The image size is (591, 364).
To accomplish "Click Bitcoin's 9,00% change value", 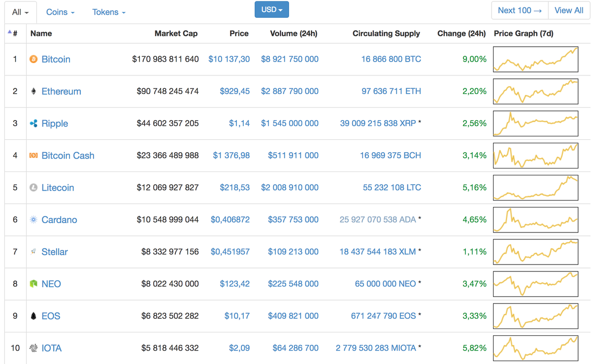I will click(x=474, y=59).
